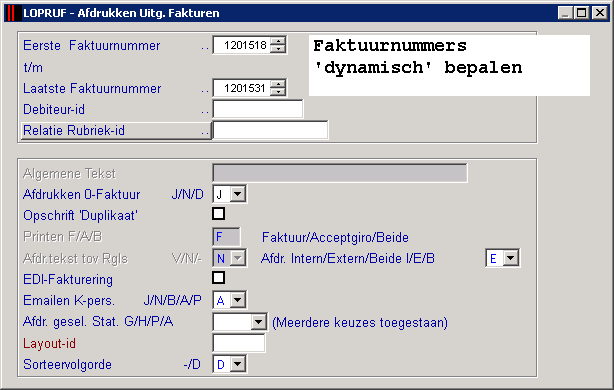The width and height of the screenshot is (614, 390).
Task: Click into the Debiteur-id input field
Action: [258, 109]
